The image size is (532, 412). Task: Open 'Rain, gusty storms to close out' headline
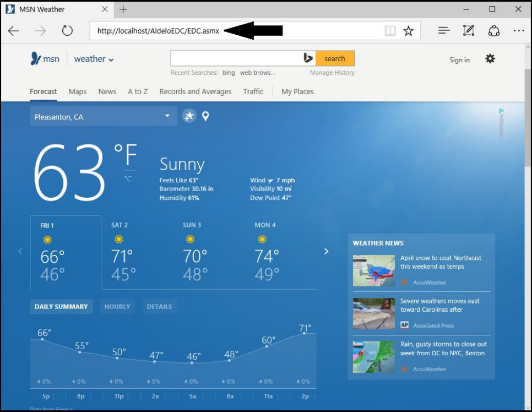point(443,349)
